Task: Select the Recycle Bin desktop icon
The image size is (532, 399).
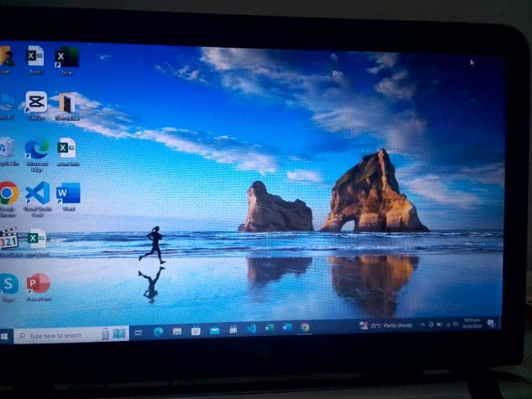Action: 8,152
